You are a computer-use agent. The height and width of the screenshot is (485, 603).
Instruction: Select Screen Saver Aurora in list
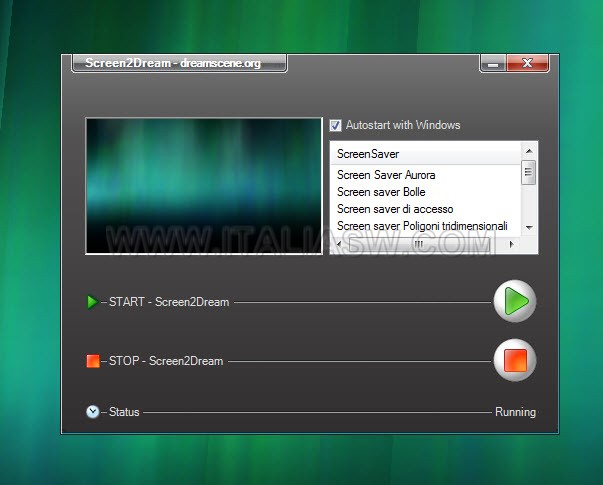pyautogui.click(x=386, y=175)
